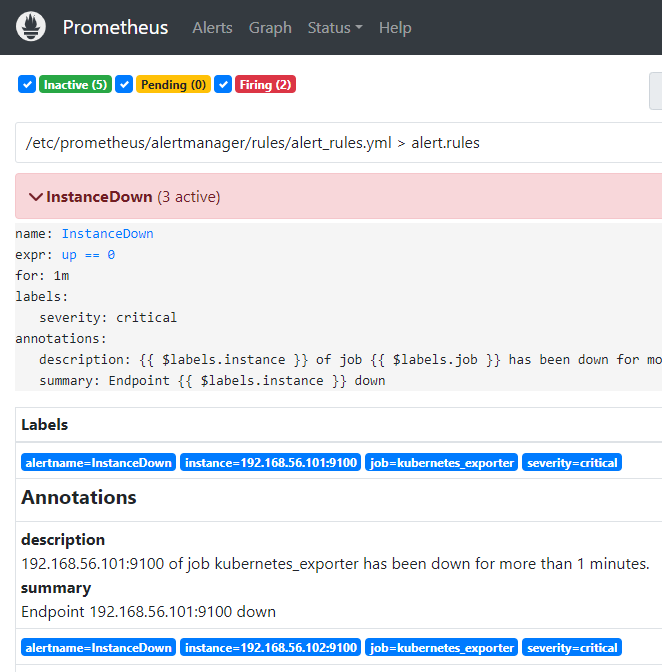662x672 pixels.
Task: Click the instance=192.168.56.101:9100 label badge
Action: pyautogui.click(x=271, y=462)
